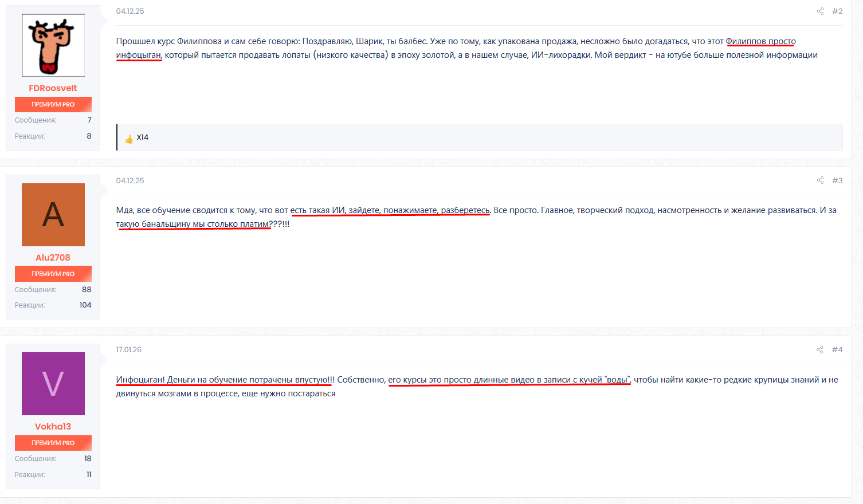
Task: Open post permalink #3
Action: [x=837, y=180]
